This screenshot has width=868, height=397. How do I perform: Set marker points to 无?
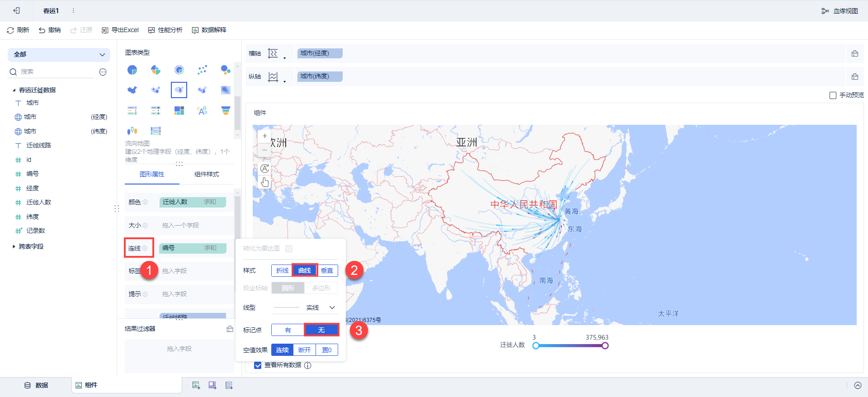point(321,330)
